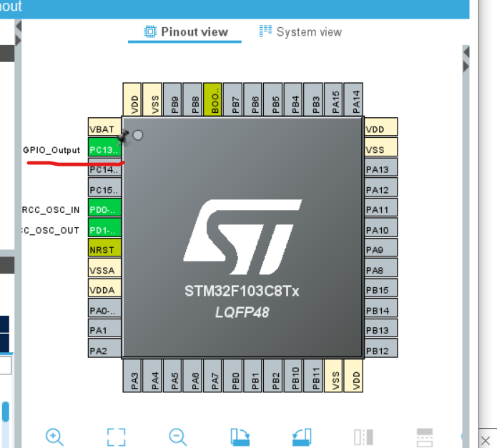
Task: Select the PA9 pin
Action: click(381, 248)
